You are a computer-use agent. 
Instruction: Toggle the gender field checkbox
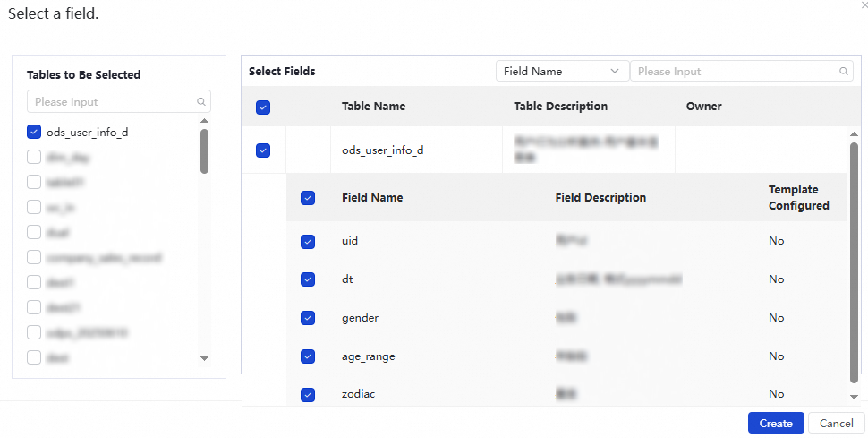pos(308,318)
